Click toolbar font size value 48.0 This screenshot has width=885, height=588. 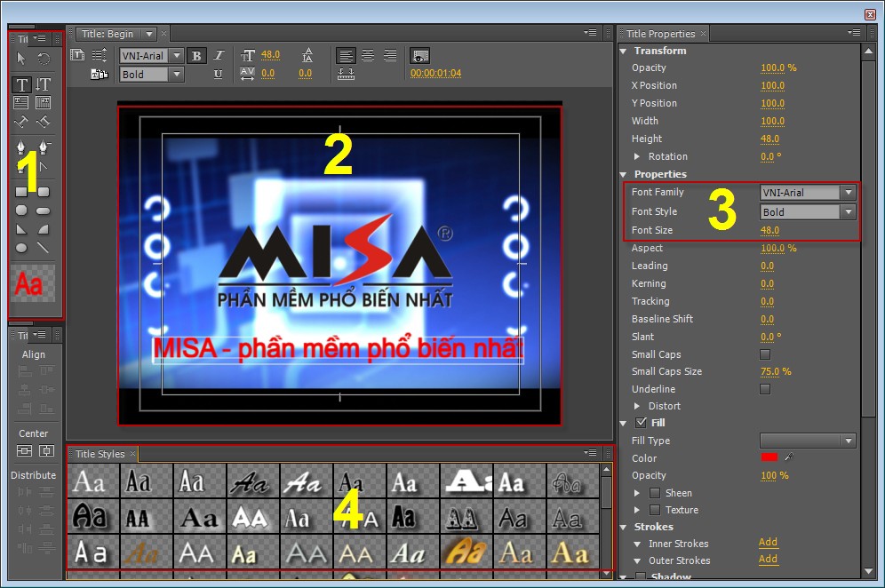point(270,55)
